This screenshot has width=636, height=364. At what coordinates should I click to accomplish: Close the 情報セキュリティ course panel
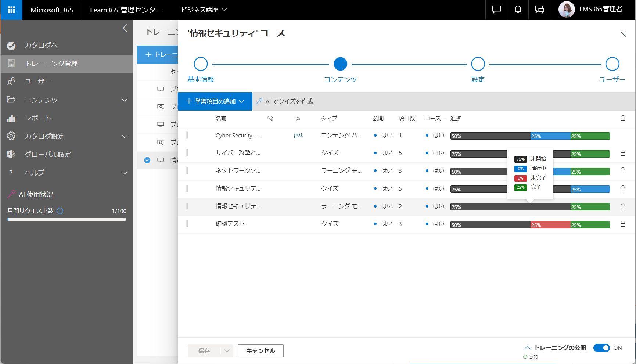click(623, 34)
